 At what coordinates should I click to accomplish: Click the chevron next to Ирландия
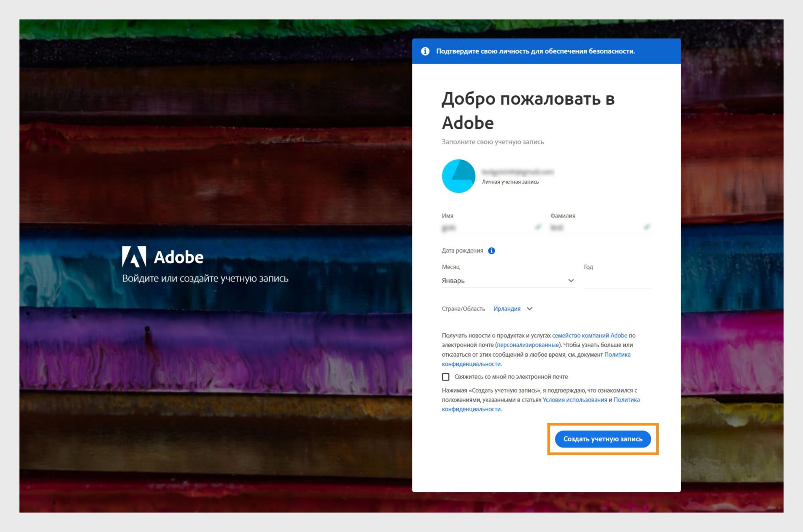[x=529, y=309]
